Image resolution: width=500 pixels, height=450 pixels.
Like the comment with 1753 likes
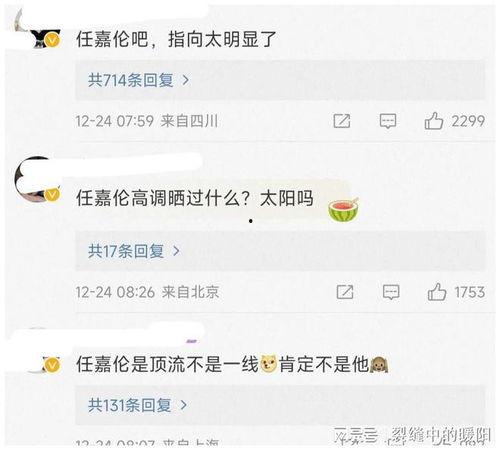point(437,292)
